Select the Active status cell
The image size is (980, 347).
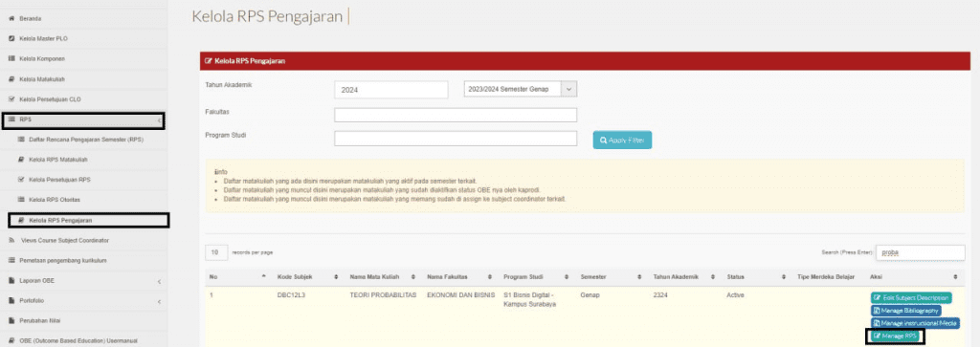tap(735, 294)
